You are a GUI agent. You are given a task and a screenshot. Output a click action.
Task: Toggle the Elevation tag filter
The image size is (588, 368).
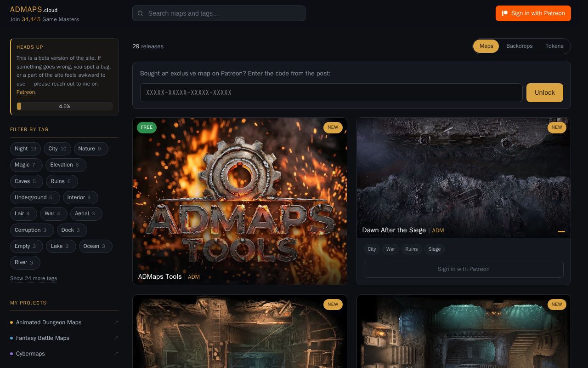(66, 165)
